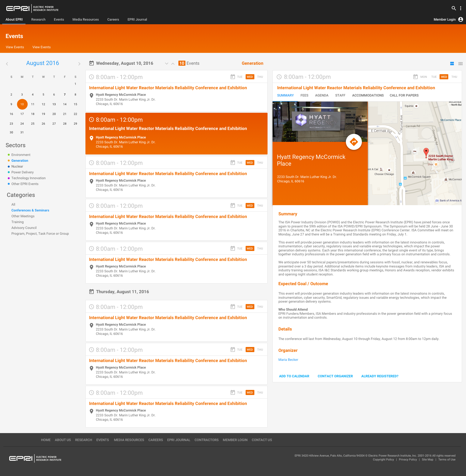The width and height of the screenshot is (466, 476).
Task: Click the search magnifier icon
Action: (454, 8)
